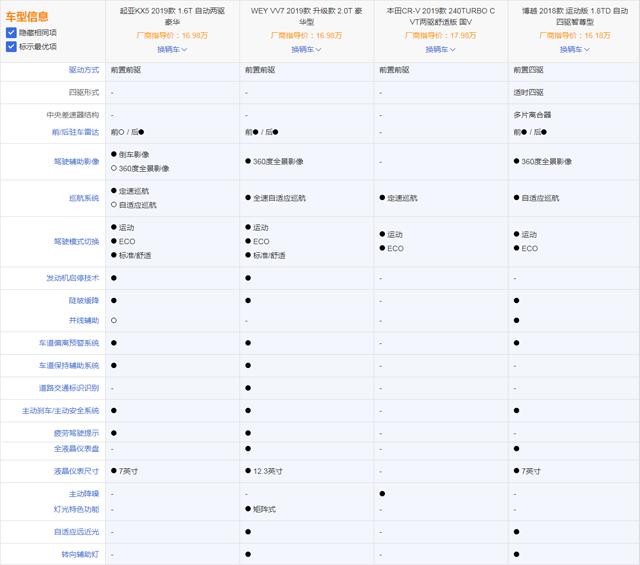Click 360度全景影像 in the WEY VV7 column

click(274, 161)
